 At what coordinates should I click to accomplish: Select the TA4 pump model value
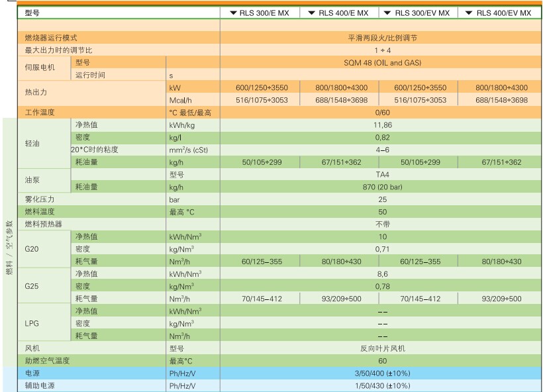pos(382,175)
